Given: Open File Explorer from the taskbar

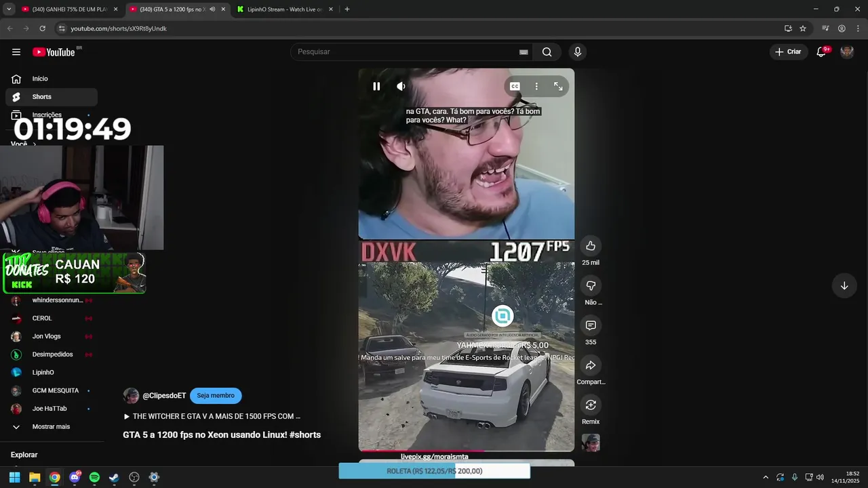Looking at the screenshot, I should coord(35,477).
